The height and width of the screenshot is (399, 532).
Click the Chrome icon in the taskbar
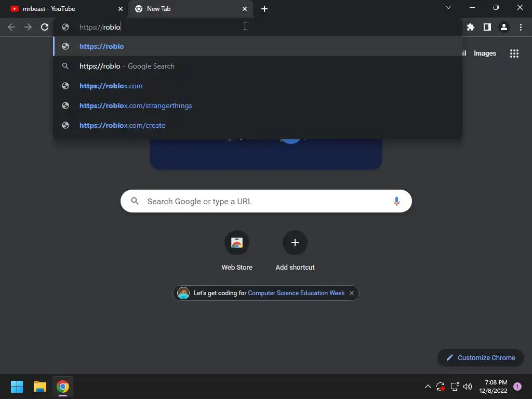click(x=63, y=387)
